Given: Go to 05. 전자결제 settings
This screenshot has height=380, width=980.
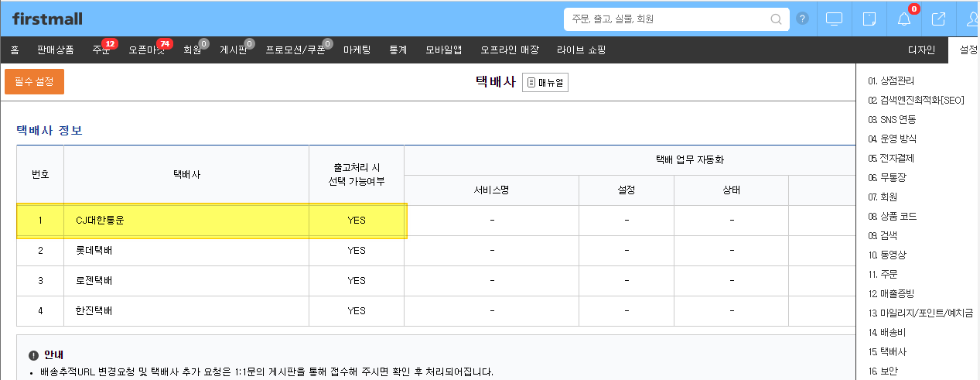Looking at the screenshot, I should click(x=891, y=158).
